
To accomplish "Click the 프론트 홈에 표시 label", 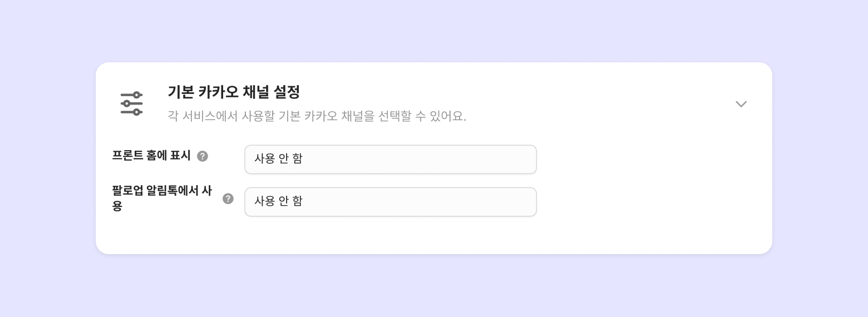I will [151, 156].
